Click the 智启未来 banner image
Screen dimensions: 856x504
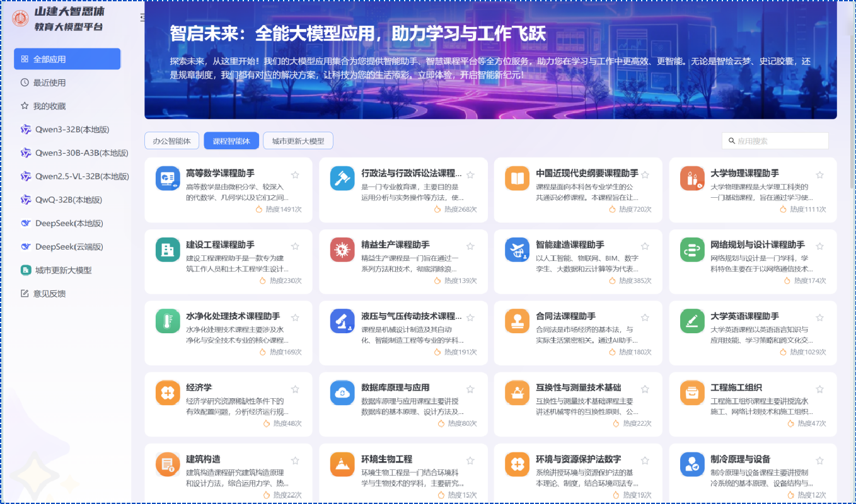point(490,60)
